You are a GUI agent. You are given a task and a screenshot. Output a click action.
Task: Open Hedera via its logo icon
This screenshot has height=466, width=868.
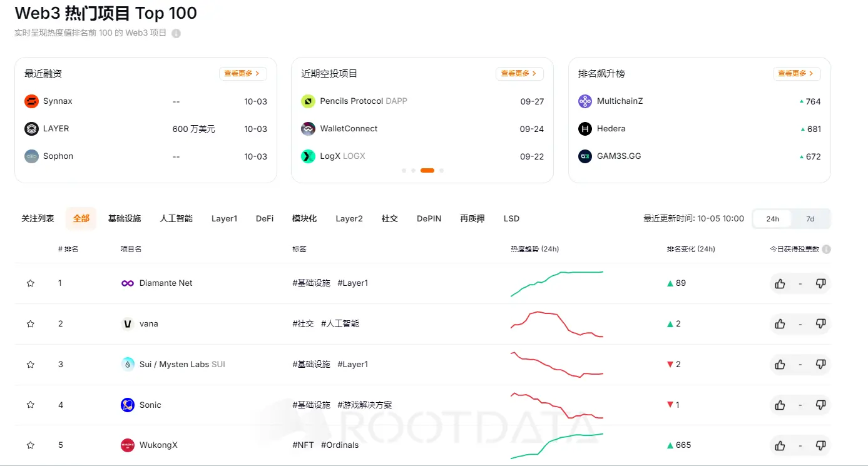pos(585,128)
